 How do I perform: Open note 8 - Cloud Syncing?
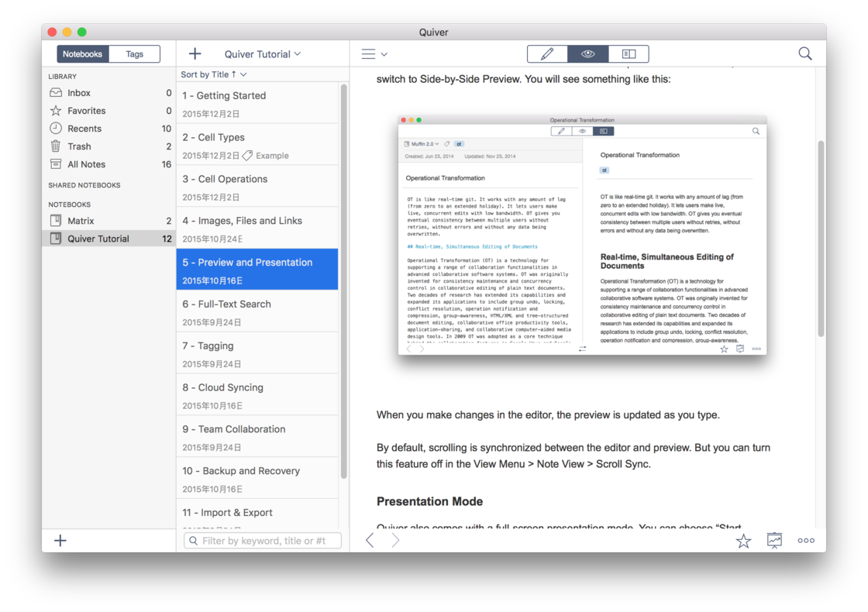coord(257,394)
